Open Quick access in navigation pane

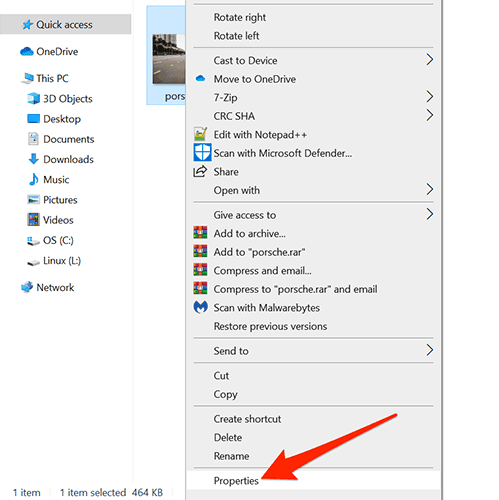click(65, 24)
